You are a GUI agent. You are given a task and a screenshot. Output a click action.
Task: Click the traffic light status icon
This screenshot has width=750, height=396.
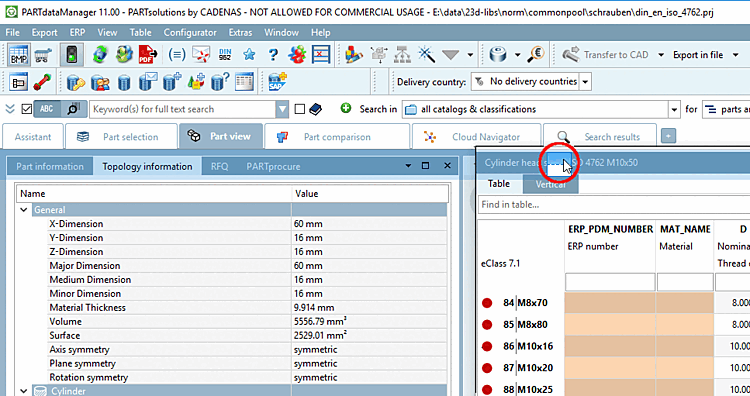pyautogui.click(x=72, y=55)
